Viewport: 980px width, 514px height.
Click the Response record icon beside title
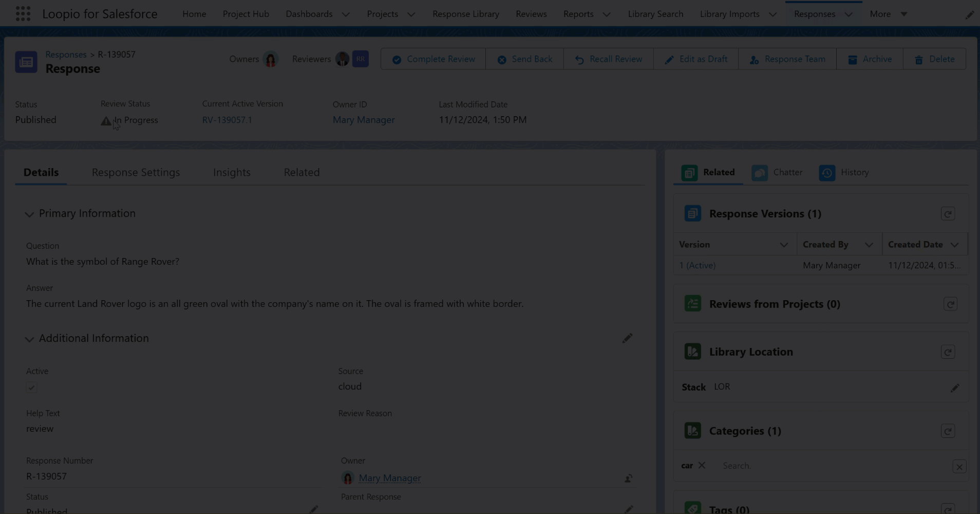pos(26,62)
